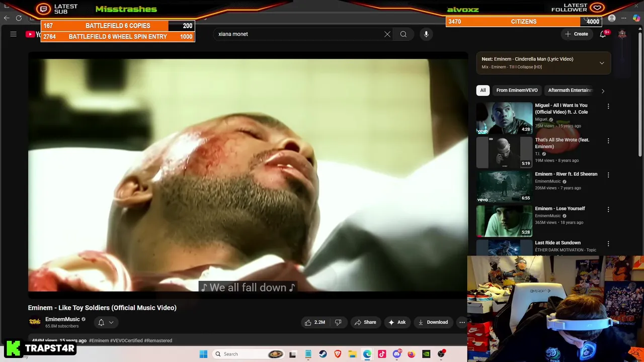644x362 pixels.
Task: Toggle the channel notification bell
Action: tap(101, 322)
